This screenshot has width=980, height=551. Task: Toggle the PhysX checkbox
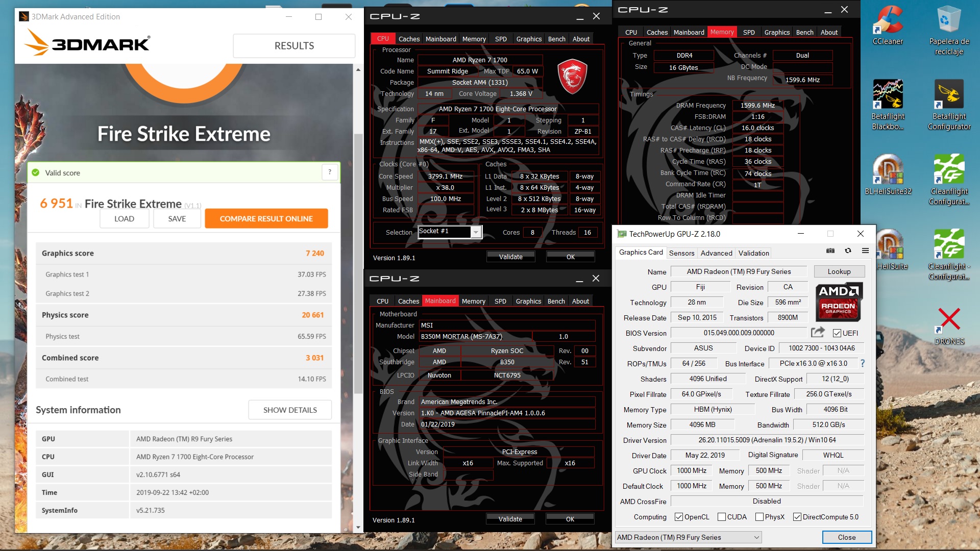point(759,517)
